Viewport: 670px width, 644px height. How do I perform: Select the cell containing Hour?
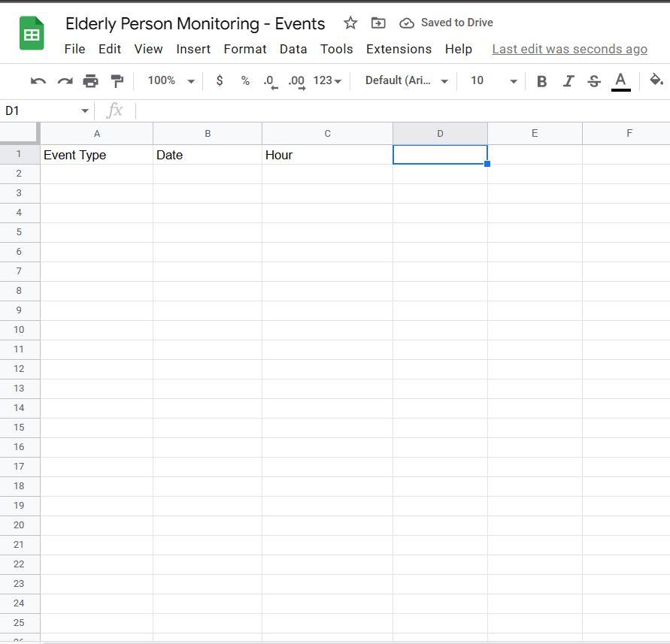pyautogui.click(x=327, y=155)
